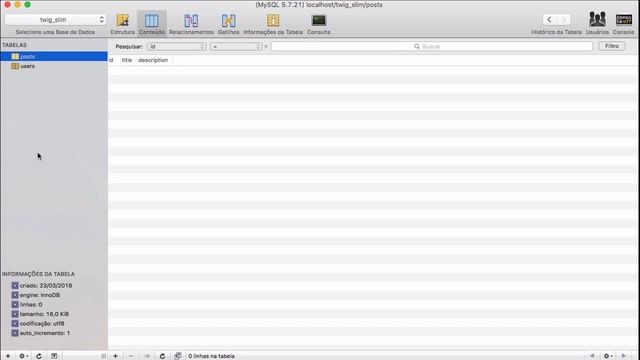640x360 pixels.
Task: Open Relacionamentos view
Action: [191, 24]
